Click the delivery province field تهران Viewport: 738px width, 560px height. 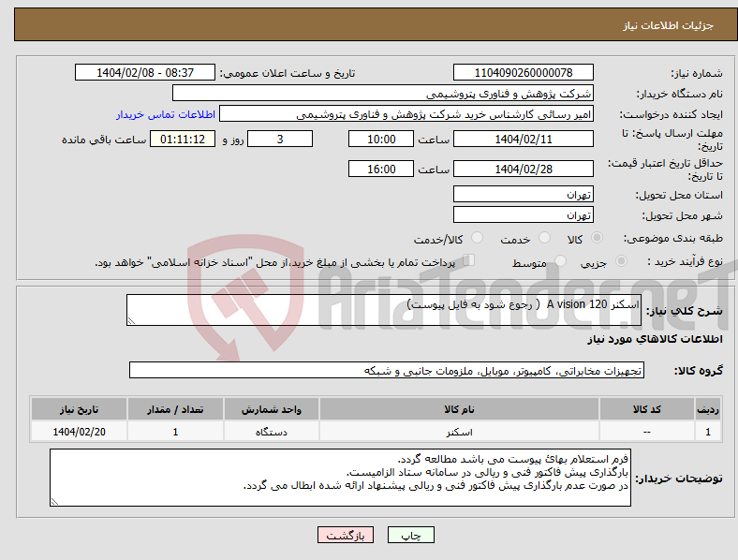pyautogui.click(x=523, y=194)
